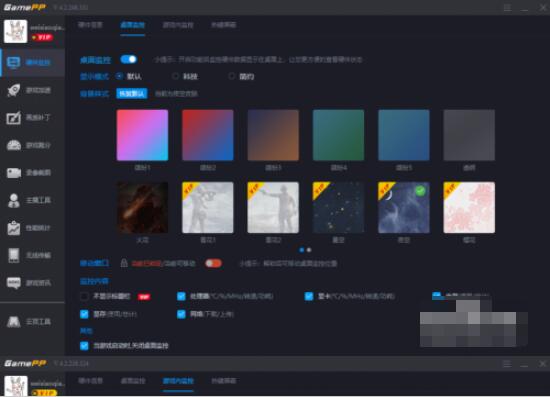Open the clipboard-chart performance statistics sidebar item
The height and width of the screenshot is (397, 550).
pyautogui.click(x=33, y=228)
